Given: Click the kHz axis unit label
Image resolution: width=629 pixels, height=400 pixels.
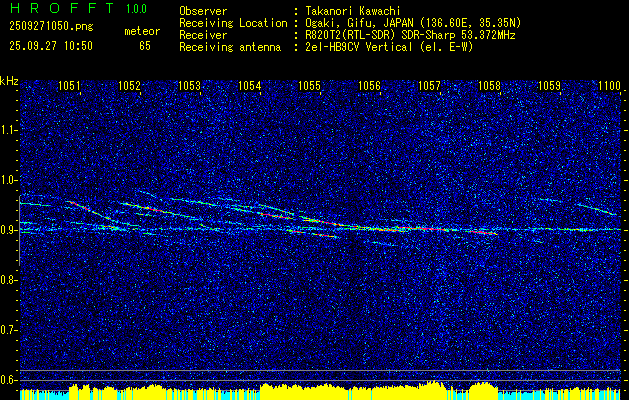Looking at the screenshot, I should 9,81.
